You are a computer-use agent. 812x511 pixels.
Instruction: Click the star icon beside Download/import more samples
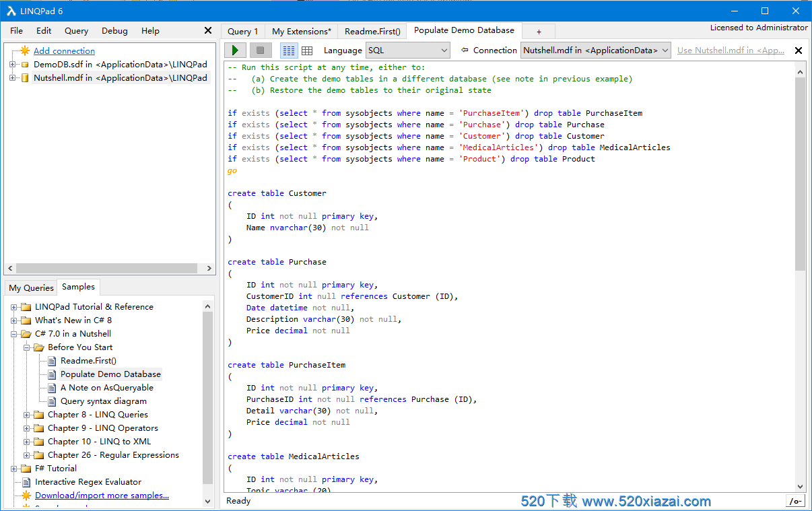tap(27, 496)
